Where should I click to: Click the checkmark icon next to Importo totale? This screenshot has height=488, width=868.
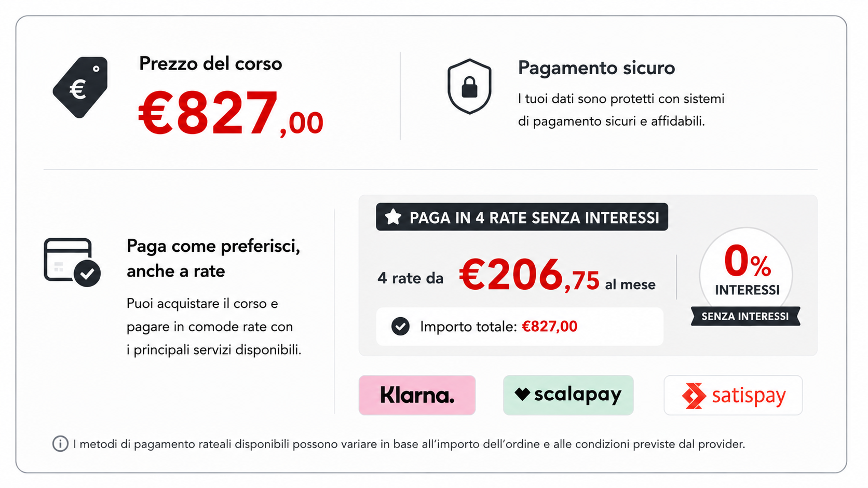tap(400, 327)
